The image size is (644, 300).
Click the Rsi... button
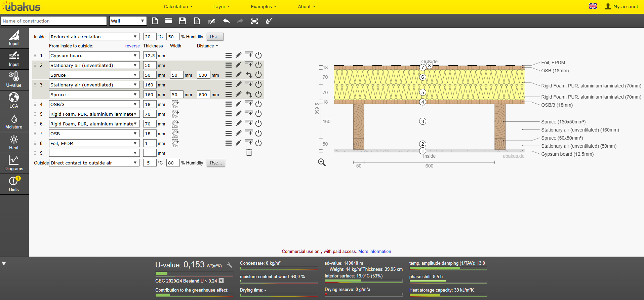coord(215,37)
